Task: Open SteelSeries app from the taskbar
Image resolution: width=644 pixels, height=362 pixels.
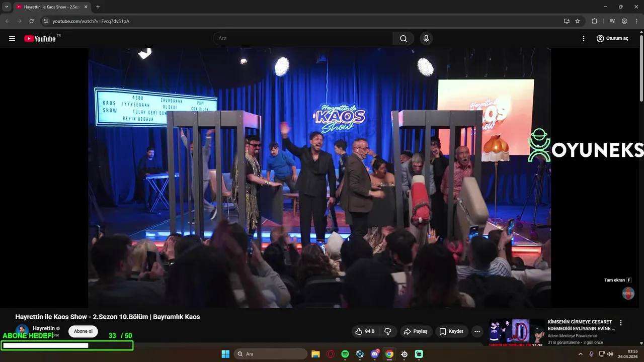Action: pos(405,354)
